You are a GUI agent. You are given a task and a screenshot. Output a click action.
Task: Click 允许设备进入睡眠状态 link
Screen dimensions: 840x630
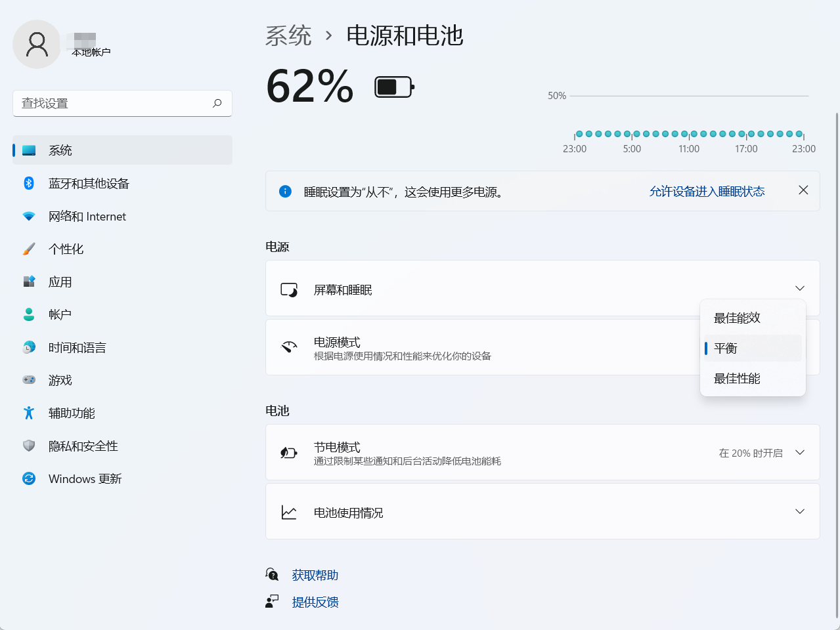click(707, 191)
